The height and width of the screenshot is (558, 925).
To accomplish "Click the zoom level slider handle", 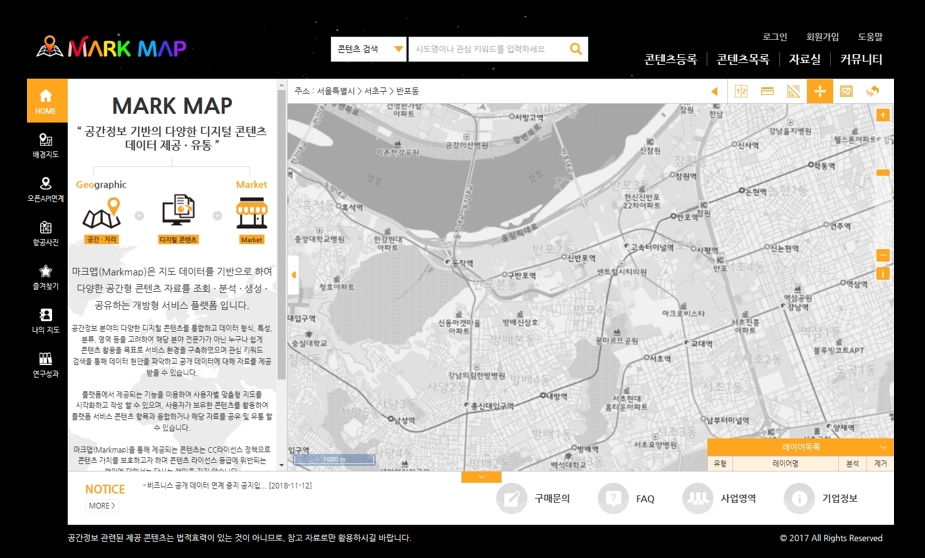I will [883, 173].
